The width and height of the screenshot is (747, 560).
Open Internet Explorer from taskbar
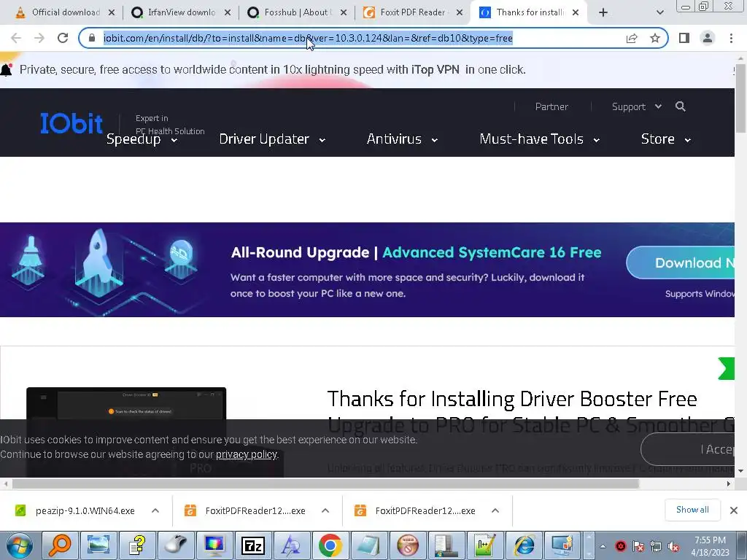click(x=524, y=545)
